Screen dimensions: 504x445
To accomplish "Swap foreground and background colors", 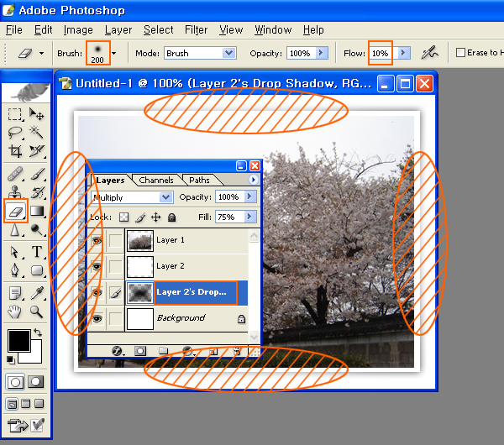I will point(38,332).
